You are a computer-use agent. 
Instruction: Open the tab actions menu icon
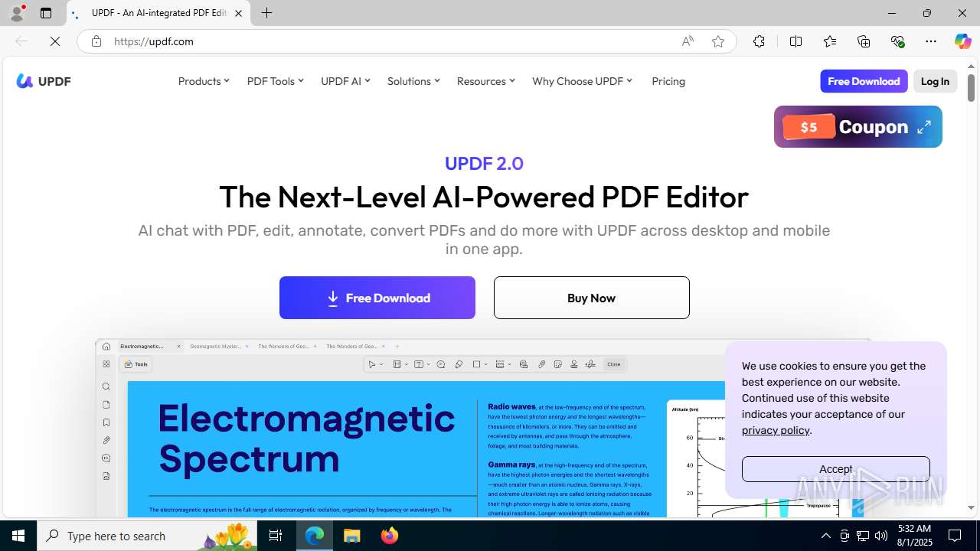click(x=46, y=13)
